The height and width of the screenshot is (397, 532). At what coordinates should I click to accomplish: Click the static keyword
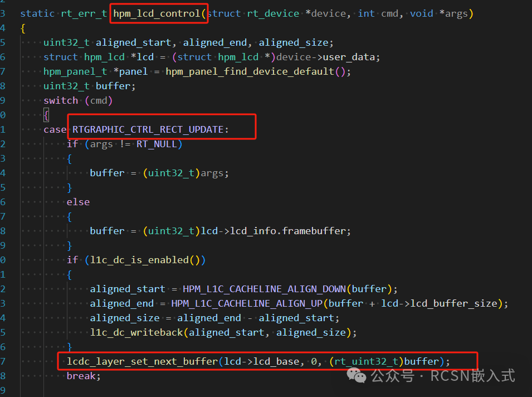click(x=37, y=13)
